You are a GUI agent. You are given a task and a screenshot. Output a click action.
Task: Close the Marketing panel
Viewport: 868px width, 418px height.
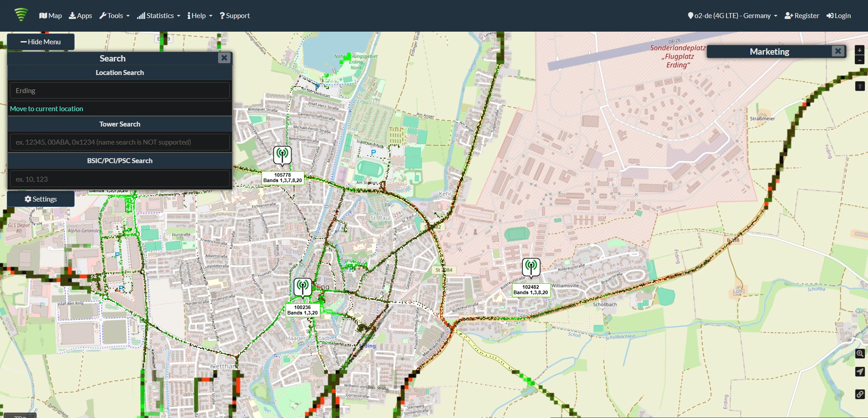tap(838, 51)
